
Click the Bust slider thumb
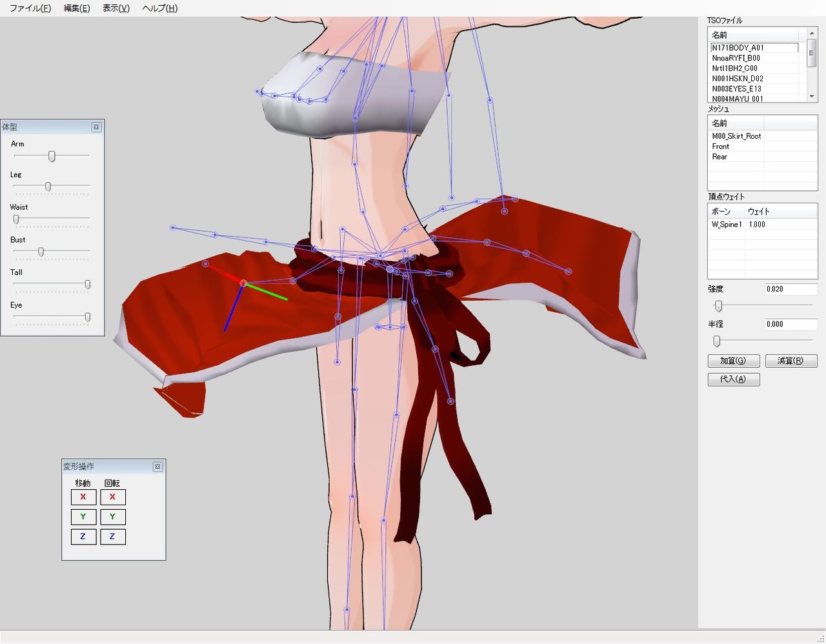pos(41,252)
